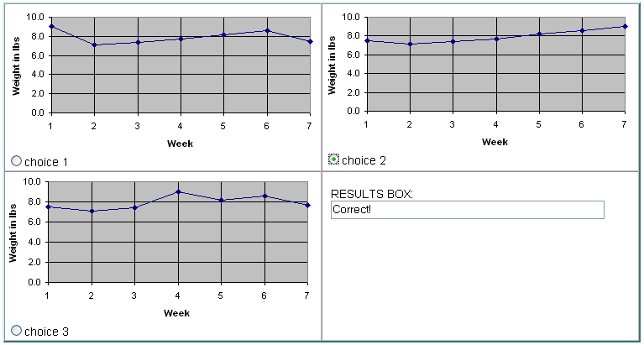Click the week 2 data point in choice 2 chart

(410, 44)
